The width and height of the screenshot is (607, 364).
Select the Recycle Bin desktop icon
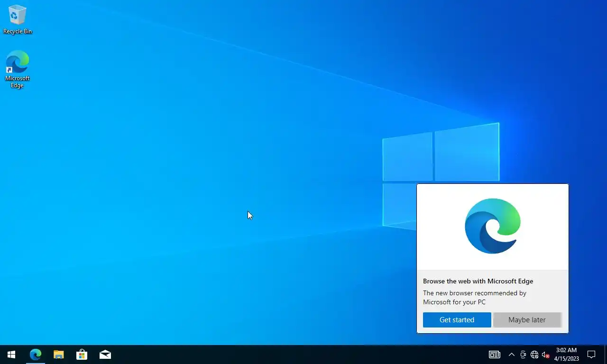click(18, 20)
